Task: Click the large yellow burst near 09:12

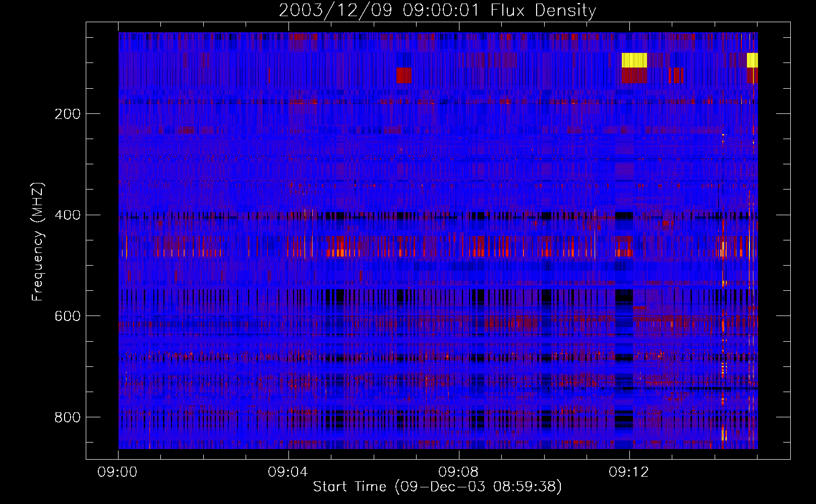Action: pyautogui.click(x=634, y=60)
